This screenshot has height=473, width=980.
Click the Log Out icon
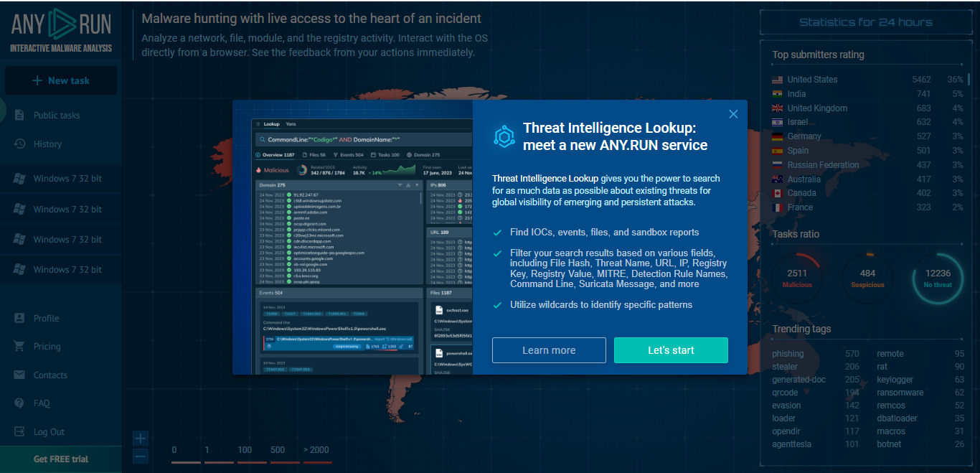click(20, 431)
